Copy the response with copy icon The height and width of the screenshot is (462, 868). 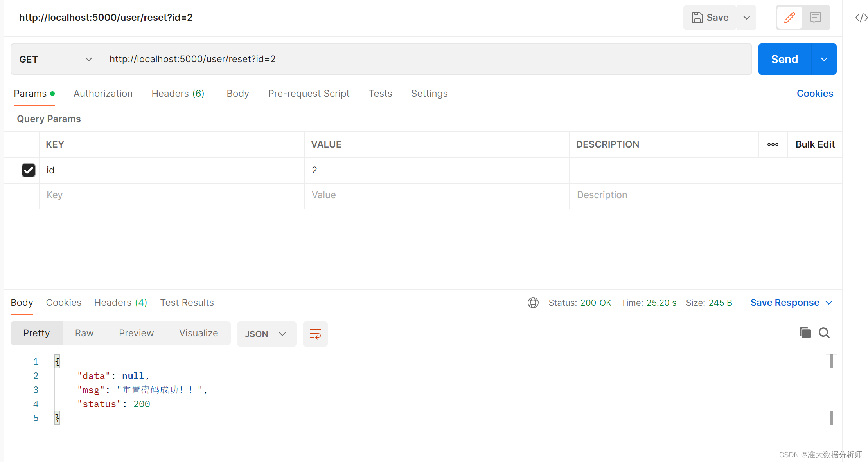click(x=805, y=333)
